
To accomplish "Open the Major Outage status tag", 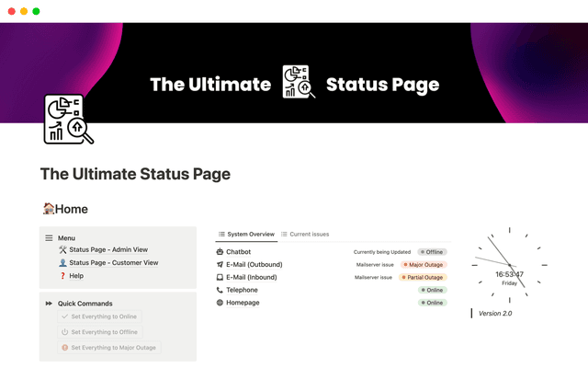I will (424, 264).
